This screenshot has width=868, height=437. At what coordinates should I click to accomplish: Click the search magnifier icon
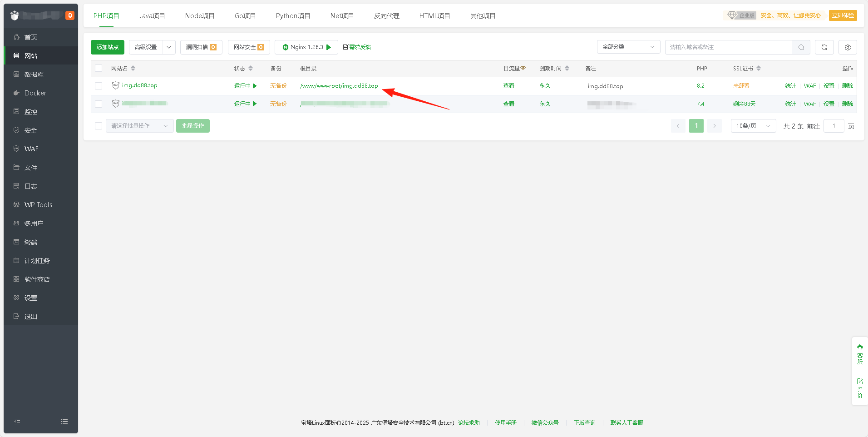pyautogui.click(x=801, y=47)
